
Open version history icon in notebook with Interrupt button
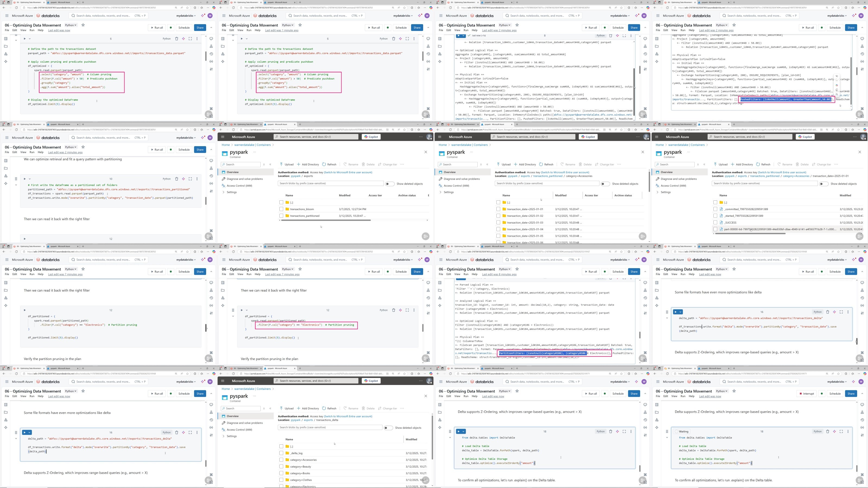862,420
